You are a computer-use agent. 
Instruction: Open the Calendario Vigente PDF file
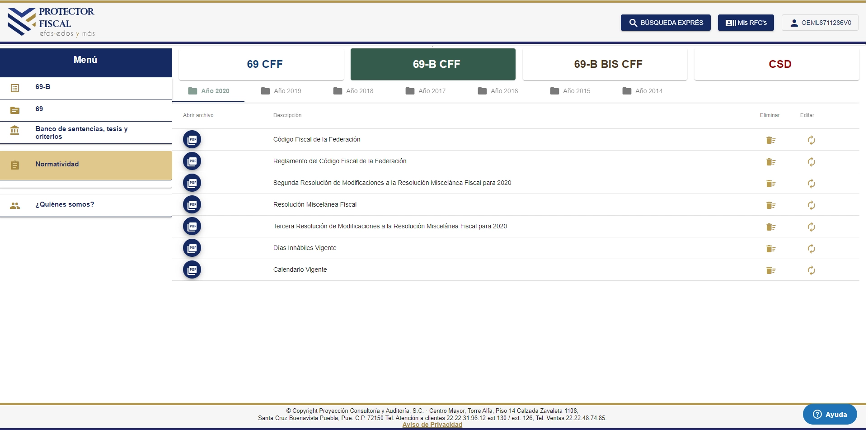click(x=192, y=270)
